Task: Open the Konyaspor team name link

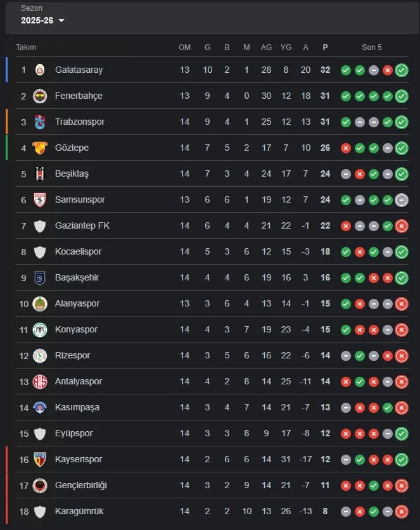Action: [76, 329]
